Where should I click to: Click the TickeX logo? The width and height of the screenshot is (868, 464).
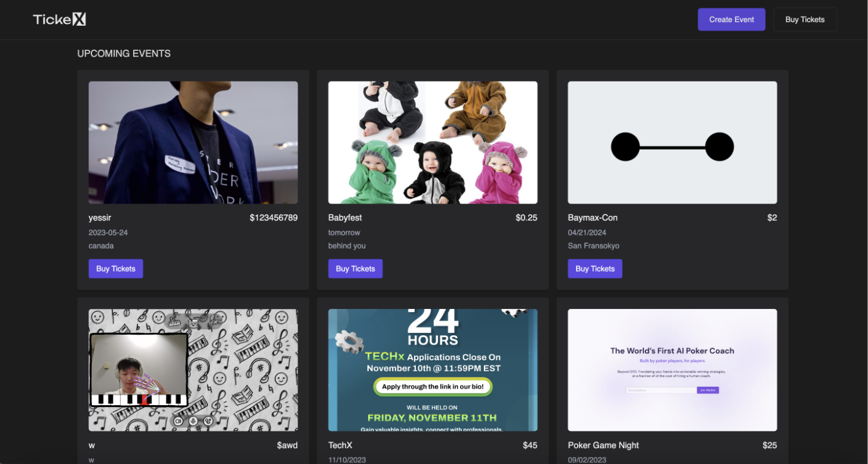coord(59,20)
